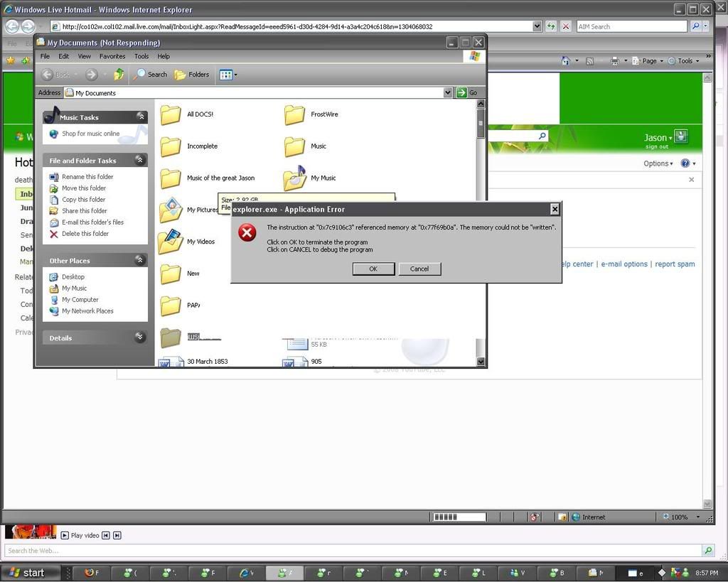Open the IE Page dropdown menu
728x582 pixels.
pyautogui.click(x=648, y=61)
